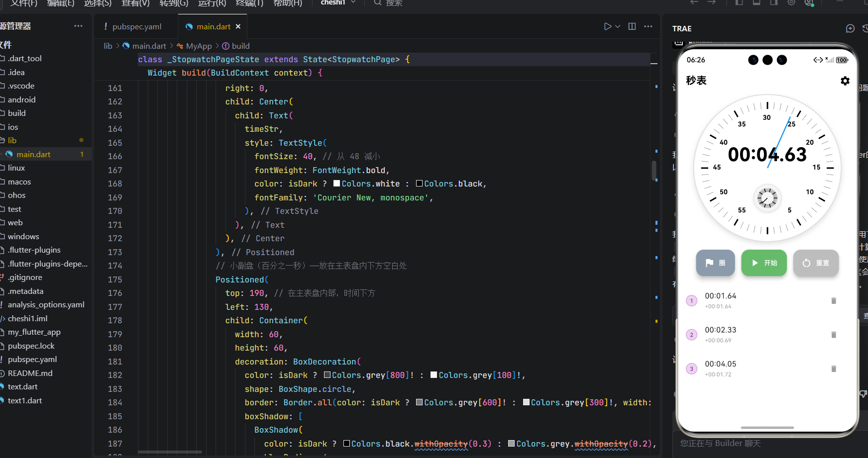Viewport: 868px width, 458px height.
Task: Click the Colors.grey[300] swatch on line 184
Action: [x=526, y=402]
